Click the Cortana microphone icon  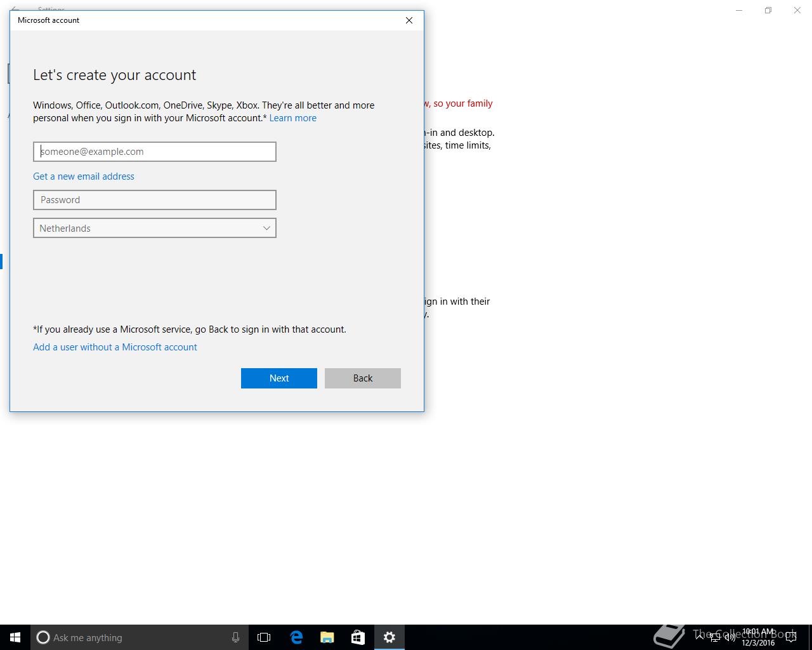(235, 637)
